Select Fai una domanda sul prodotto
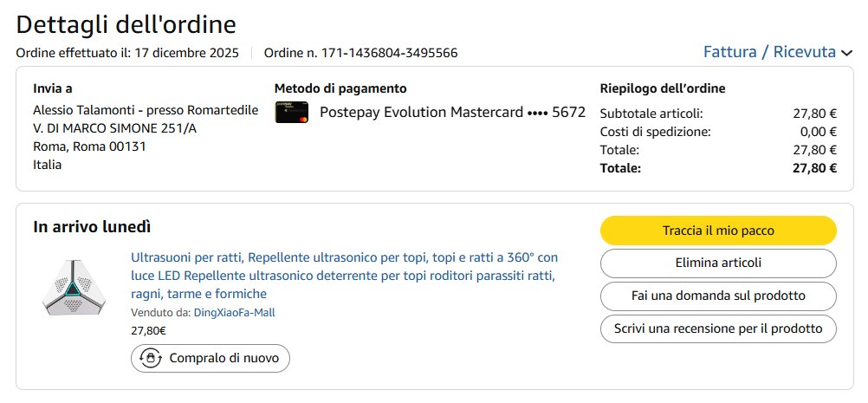Viewport: 868px width, 403px height. (718, 296)
